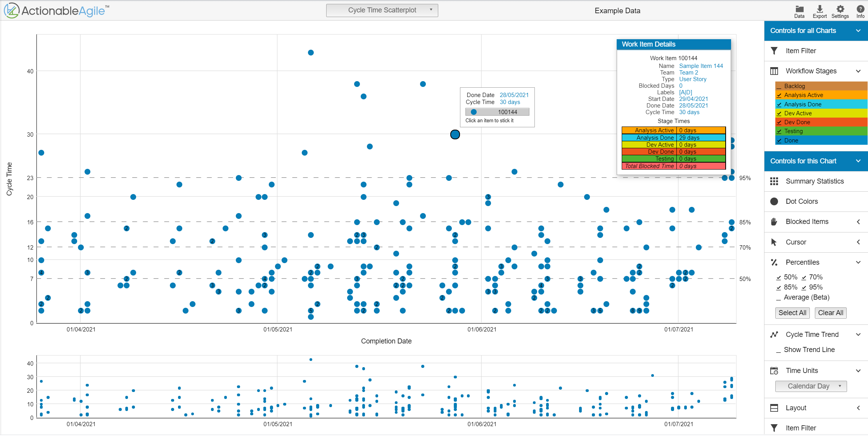
Task: Open Summary Statistics grid icon
Action: coord(774,181)
